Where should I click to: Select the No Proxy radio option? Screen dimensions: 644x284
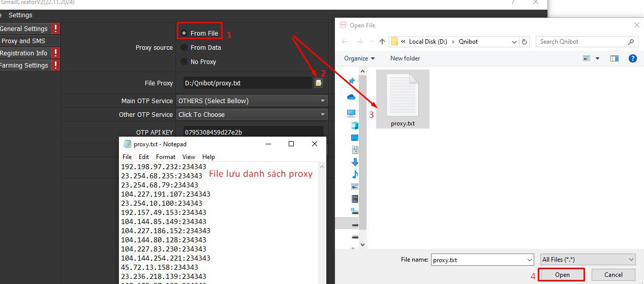(x=184, y=61)
